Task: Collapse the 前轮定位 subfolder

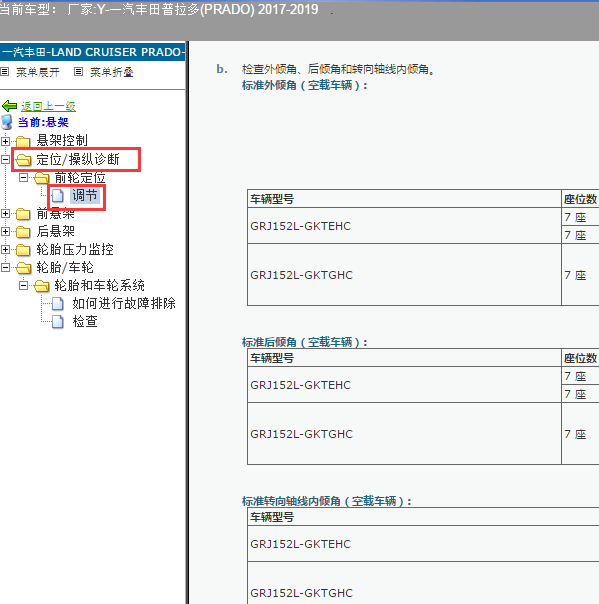Action: pos(23,178)
